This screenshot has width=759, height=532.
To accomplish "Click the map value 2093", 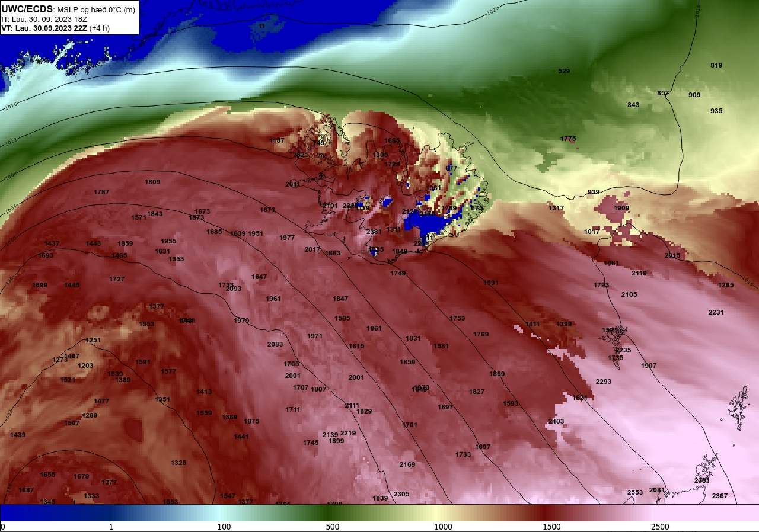I will [234, 289].
